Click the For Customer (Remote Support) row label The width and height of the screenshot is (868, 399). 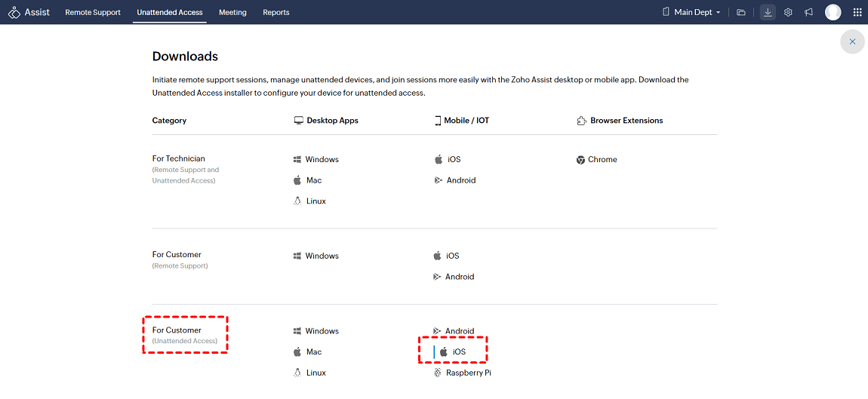coord(180,259)
